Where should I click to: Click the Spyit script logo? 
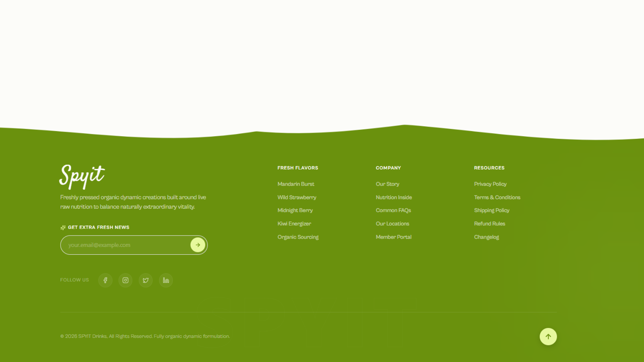point(82,177)
